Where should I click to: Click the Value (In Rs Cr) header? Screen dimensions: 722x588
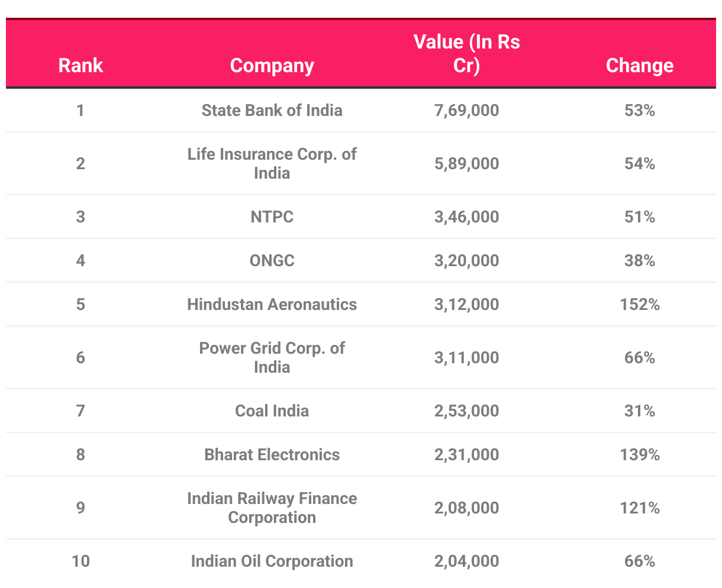coord(466,53)
